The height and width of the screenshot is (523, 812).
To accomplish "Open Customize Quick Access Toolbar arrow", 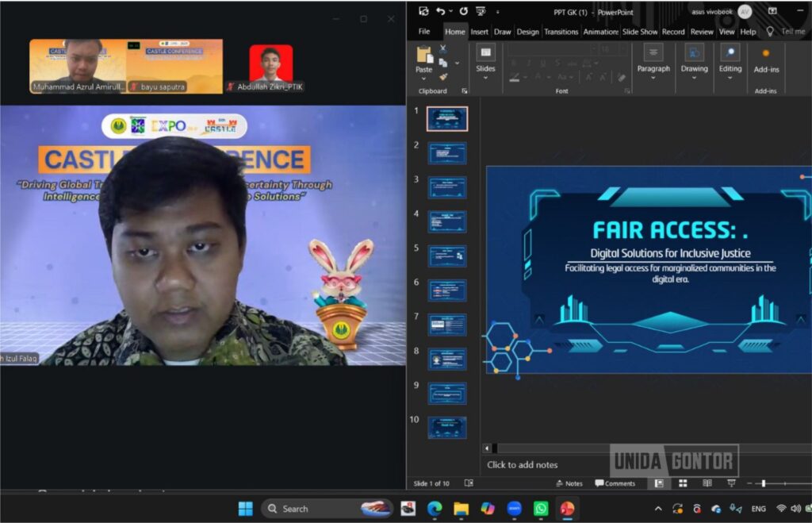I will tap(498, 12).
